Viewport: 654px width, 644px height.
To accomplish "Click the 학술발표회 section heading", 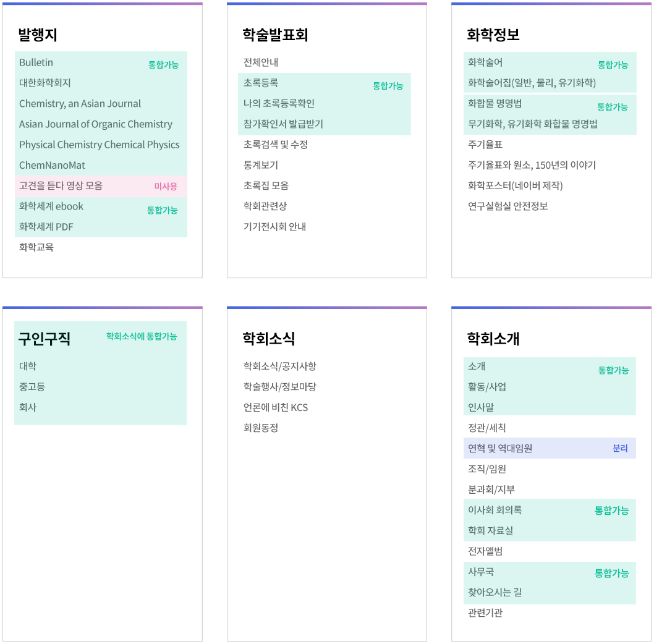I will click(x=275, y=35).
